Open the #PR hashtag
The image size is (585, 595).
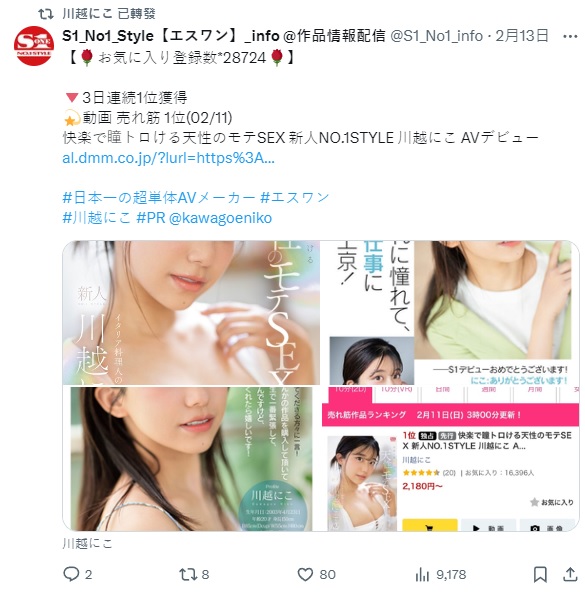[151, 218]
